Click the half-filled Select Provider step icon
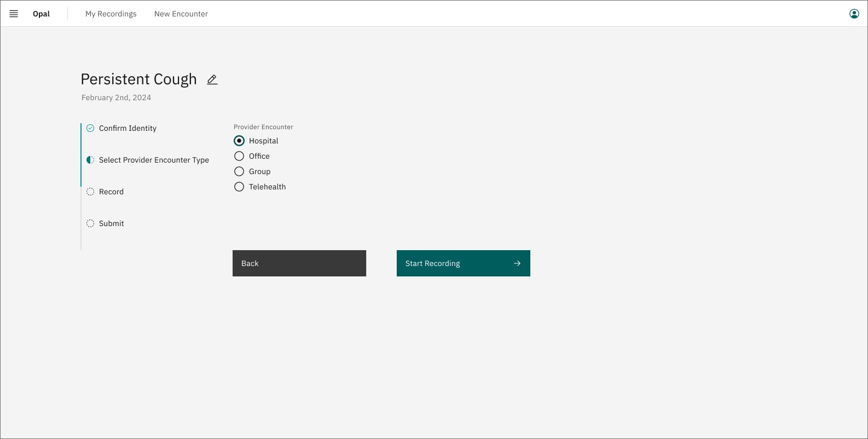 click(x=90, y=160)
